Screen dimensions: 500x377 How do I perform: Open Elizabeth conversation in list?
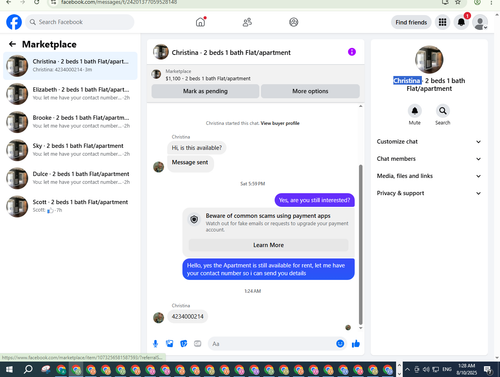click(x=70, y=94)
